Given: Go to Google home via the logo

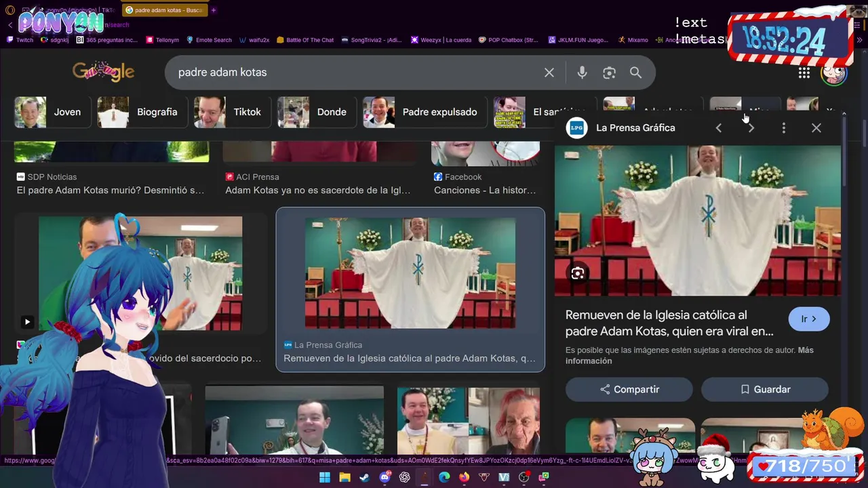Looking at the screenshot, I should tap(103, 71).
